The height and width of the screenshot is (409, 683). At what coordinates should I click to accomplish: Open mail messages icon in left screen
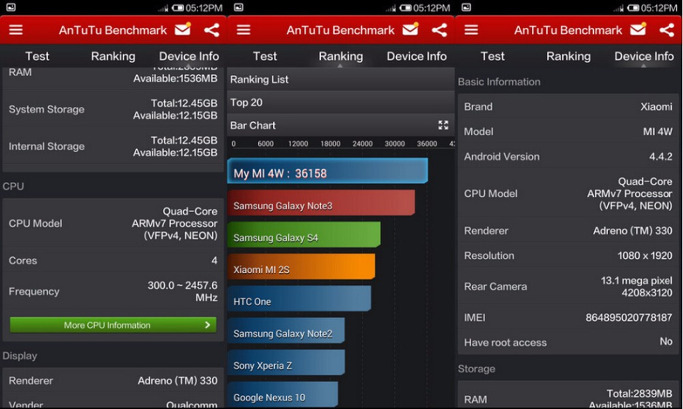183,29
